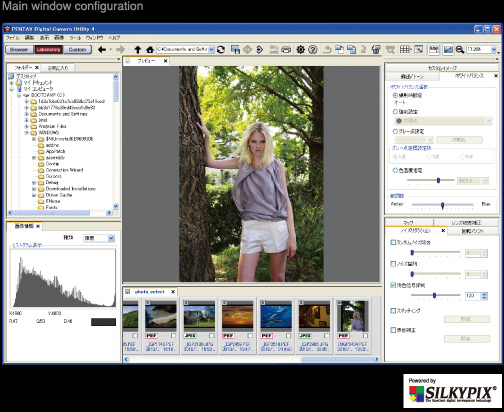Select the sunset photo thumbnail in the filmstrip
504x412 pixels.
point(237,316)
